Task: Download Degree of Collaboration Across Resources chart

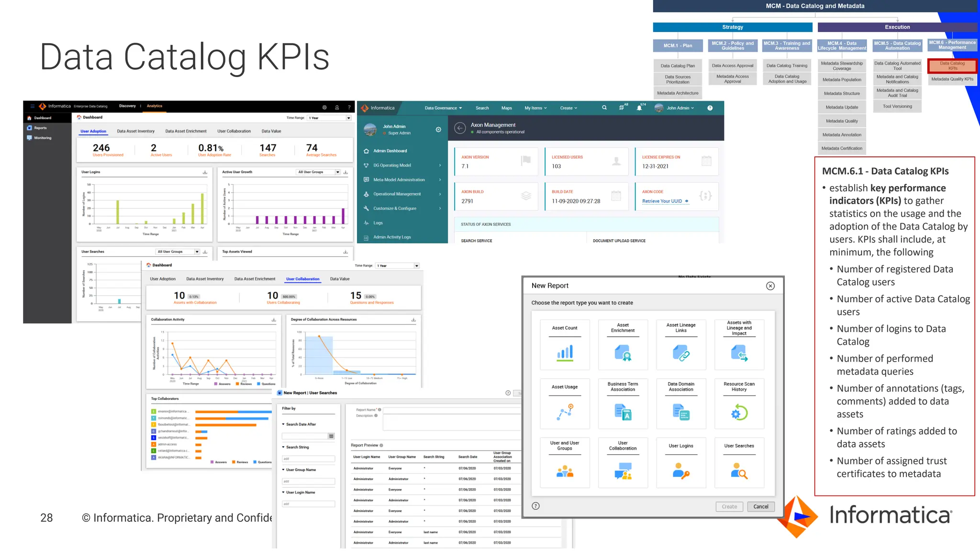Action: [x=413, y=320]
